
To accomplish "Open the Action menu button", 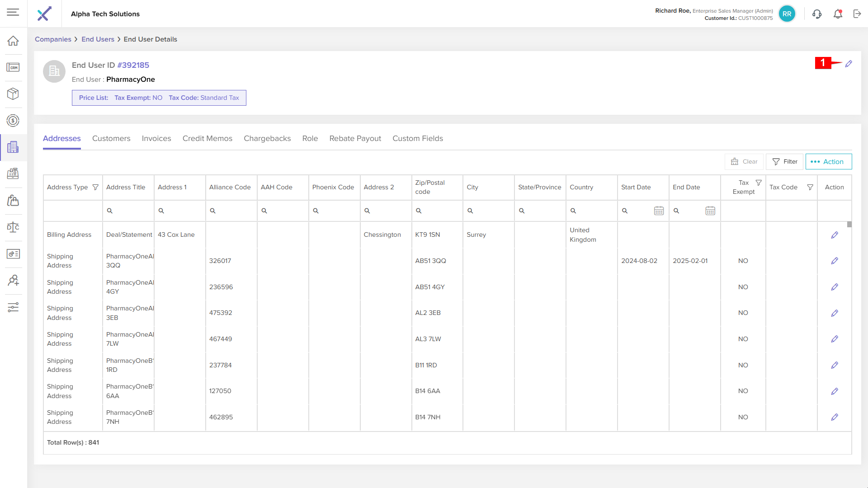I will pyautogui.click(x=828, y=162).
